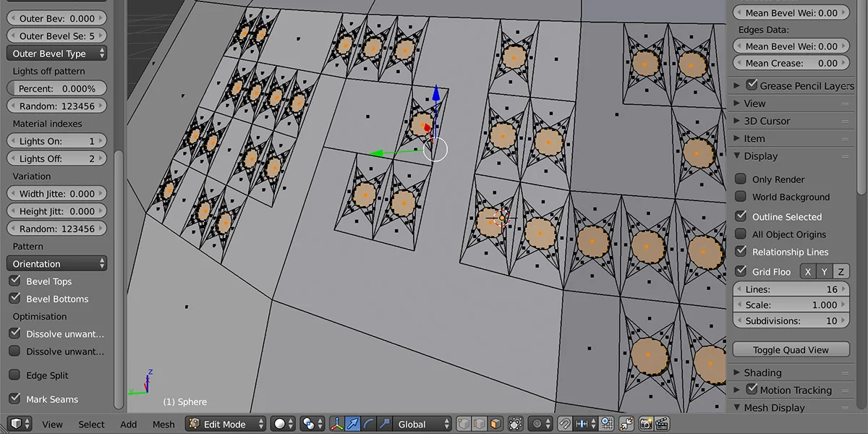The height and width of the screenshot is (434, 868).
Task: Enable the Snap magnet icon
Action: tap(565, 423)
